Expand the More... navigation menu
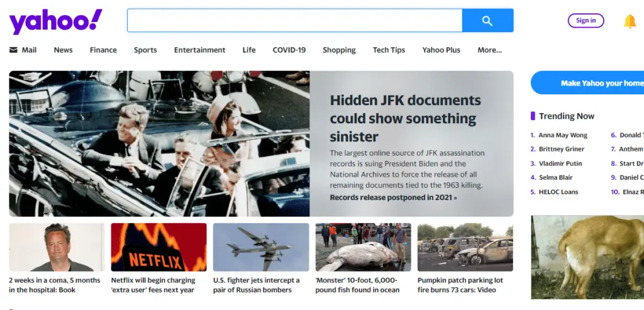644x310 pixels. [489, 50]
